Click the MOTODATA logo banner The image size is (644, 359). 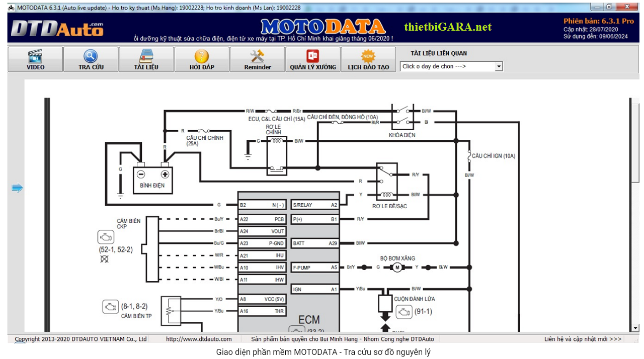pyautogui.click(x=323, y=27)
